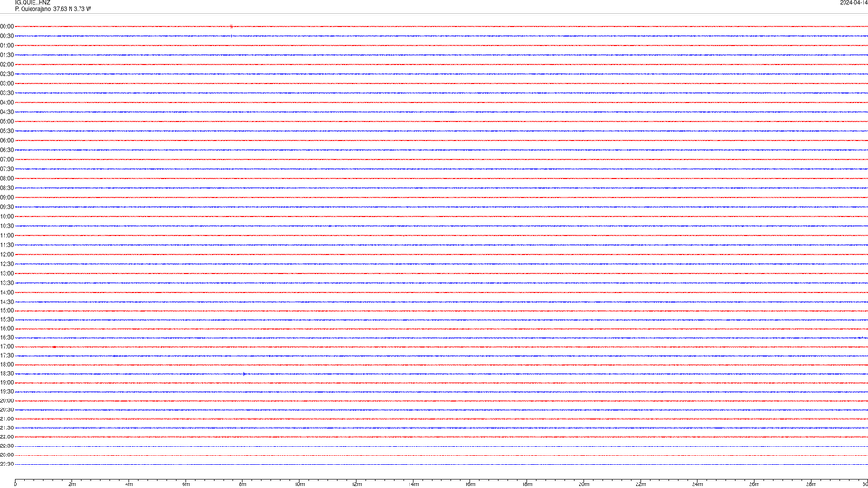Screen dimensions: 868x488
Task: Click the "28m" tick on the time axis
Action: [811, 484]
